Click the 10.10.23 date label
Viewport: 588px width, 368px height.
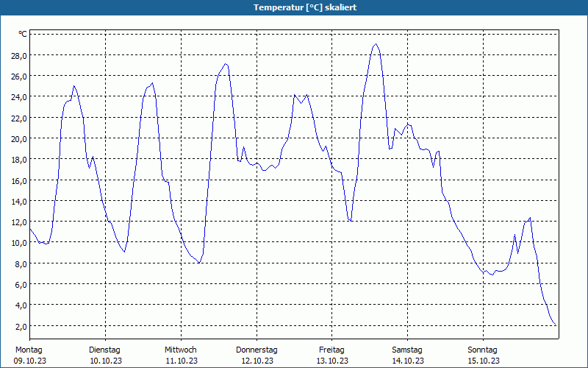point(106,361)
